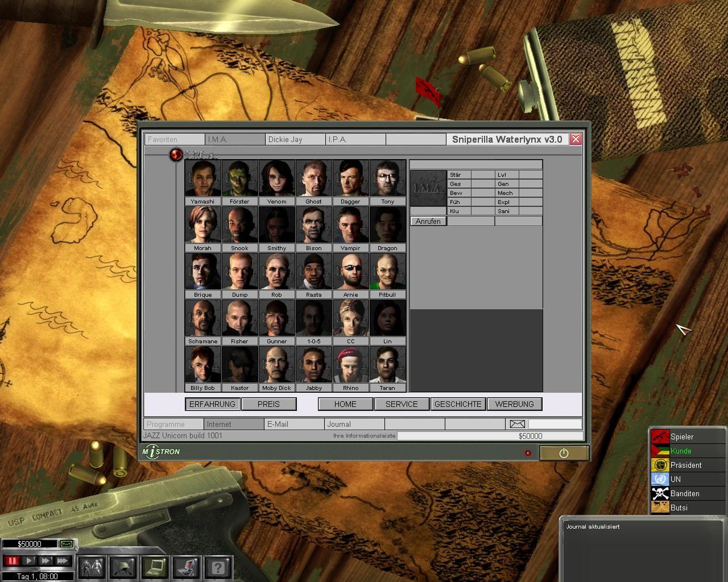Click the Mech stat label

pos(505,193)
